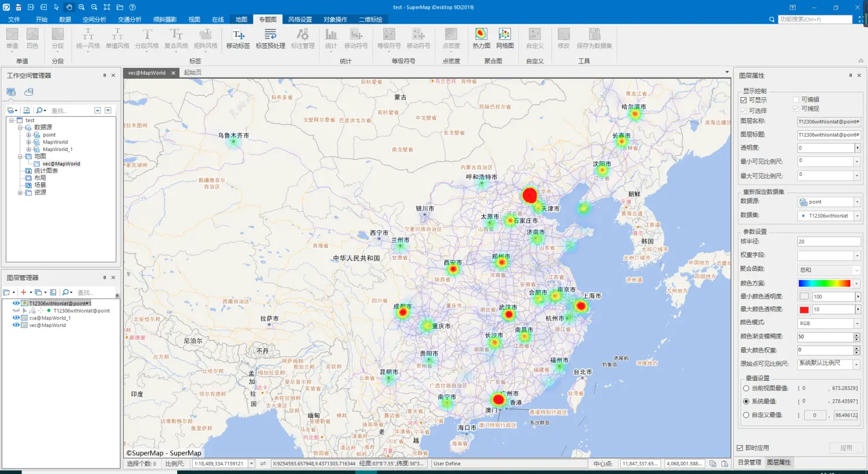Switch to the 数据 ribbon tab
The image size is (868, 474).
click(x=65, y=20)
